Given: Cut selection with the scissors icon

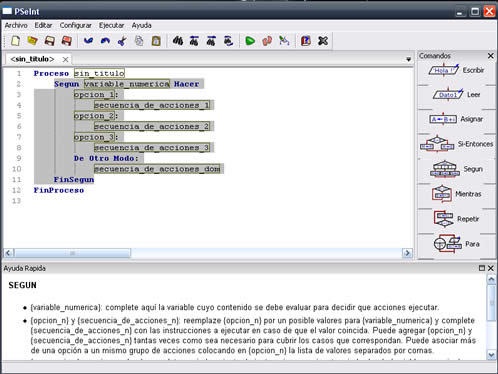Looking at the screenshot, I should pyautogui.click(x=122, y=41).
